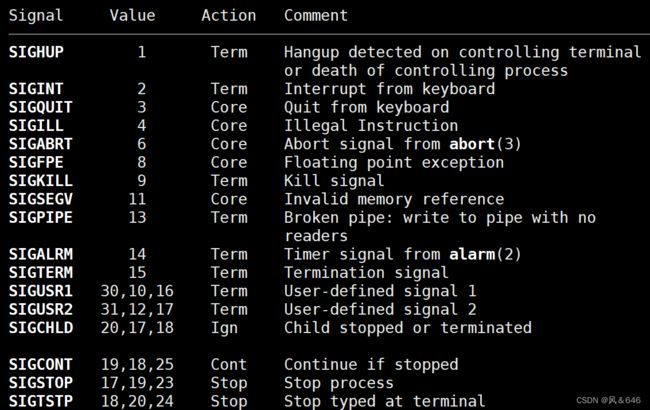Click the bold abort(3) reference
This screenshot has height=410, width=650.
pos(485,144)
